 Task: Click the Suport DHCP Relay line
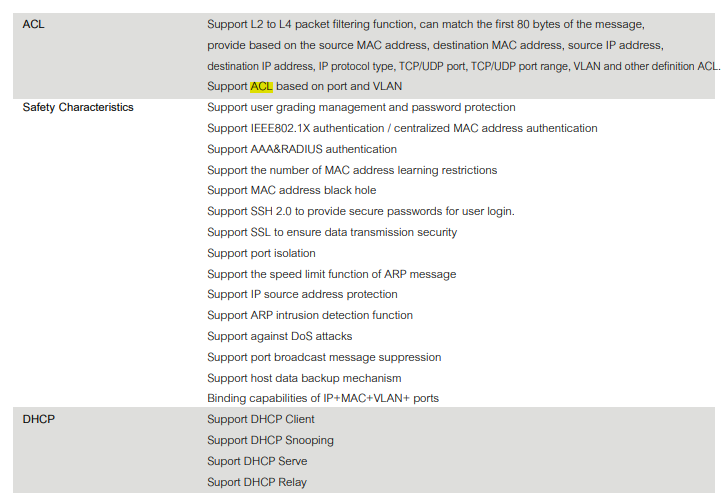(256, 482)
